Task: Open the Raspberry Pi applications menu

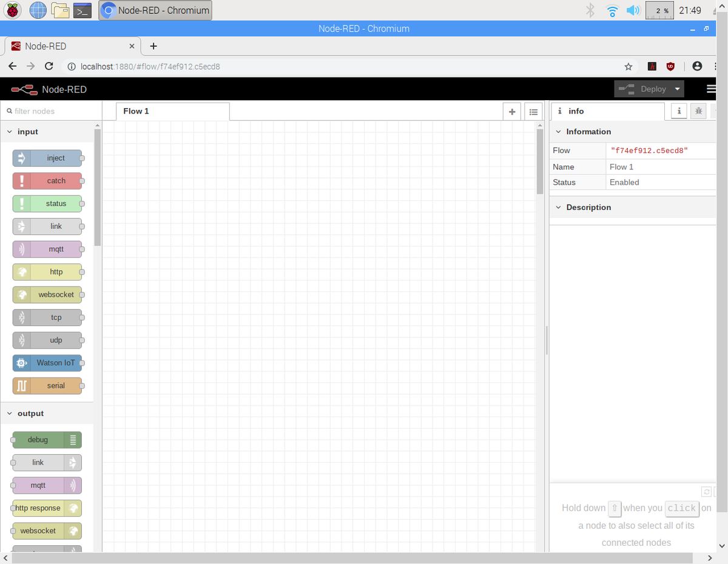Action: 12,10
